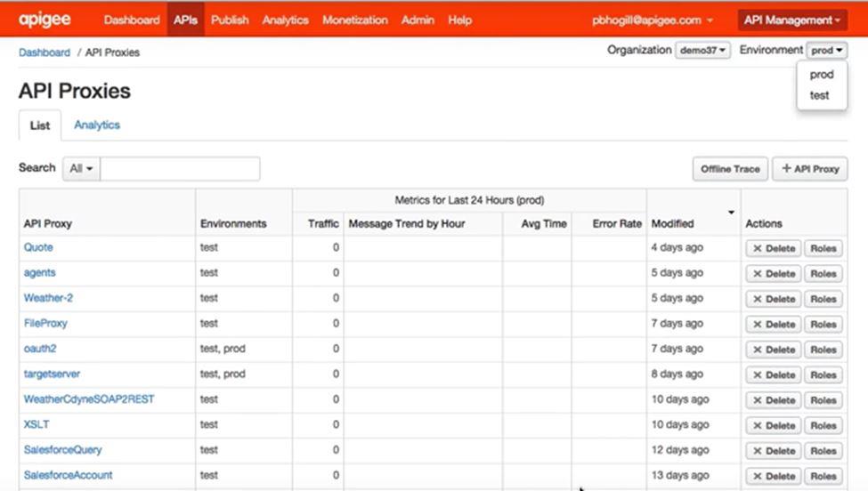Image resolution: width=868 pixels, height=491 pixels.
Task: Delete the oauth2 proxy
Action: click(774, 350)
